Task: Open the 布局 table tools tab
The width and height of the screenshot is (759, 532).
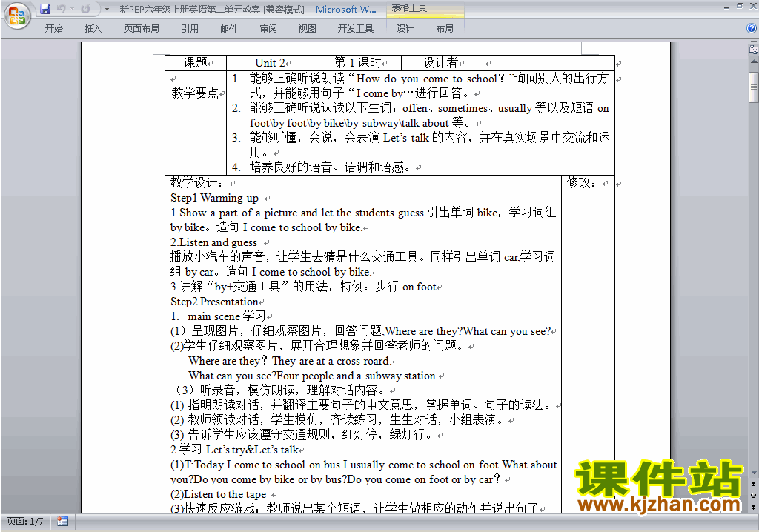Action: [x=445, y=29]
